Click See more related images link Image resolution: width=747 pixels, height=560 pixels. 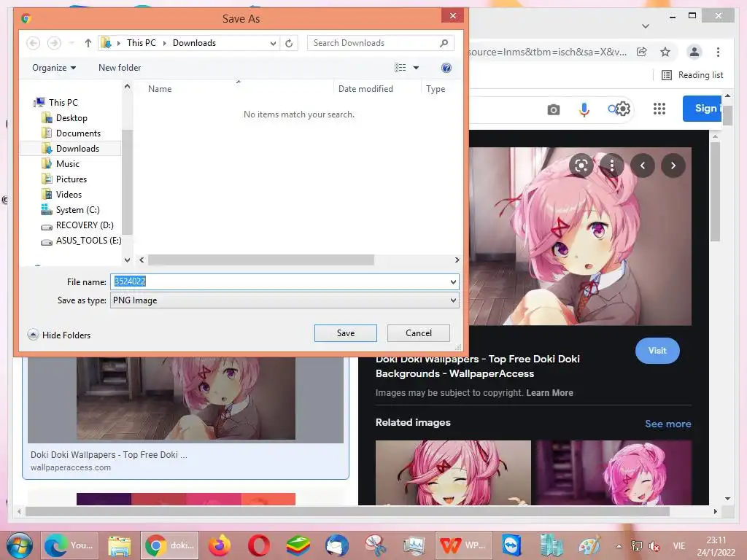tap(668, 424)
